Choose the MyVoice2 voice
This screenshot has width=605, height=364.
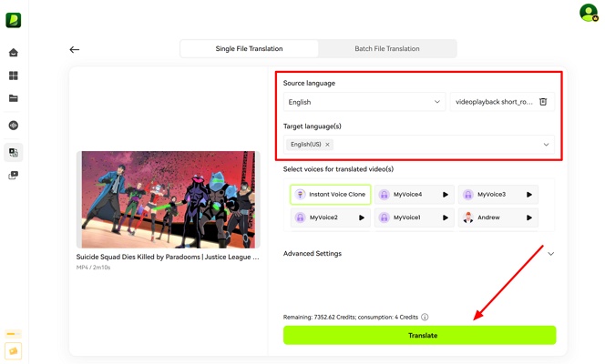330,217
